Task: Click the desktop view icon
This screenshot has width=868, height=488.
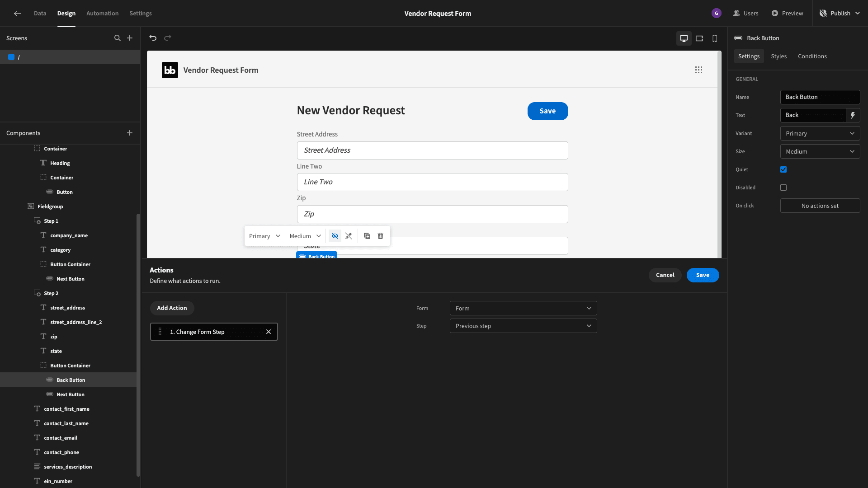Action: [684, 38]
